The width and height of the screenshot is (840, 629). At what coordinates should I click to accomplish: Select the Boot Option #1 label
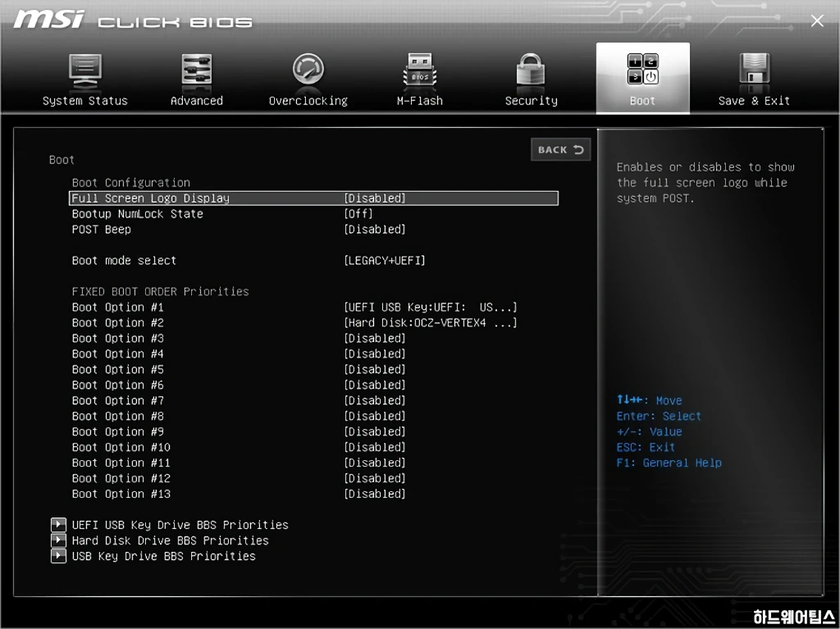[118, 307]
